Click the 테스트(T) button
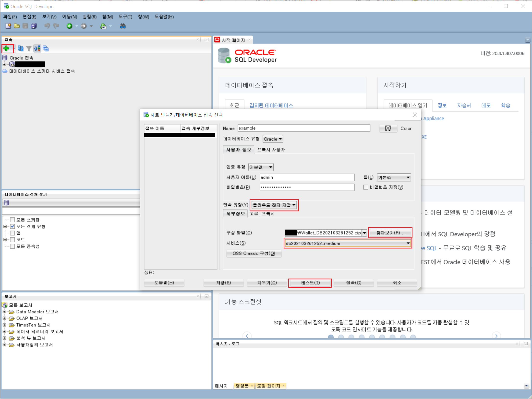 point(310,283)
